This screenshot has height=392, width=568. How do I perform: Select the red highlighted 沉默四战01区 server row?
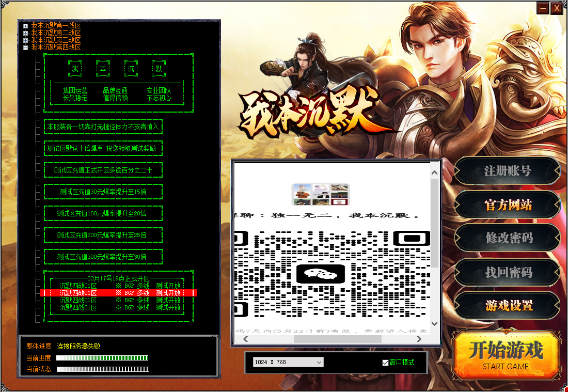click(x=119, y=293)
